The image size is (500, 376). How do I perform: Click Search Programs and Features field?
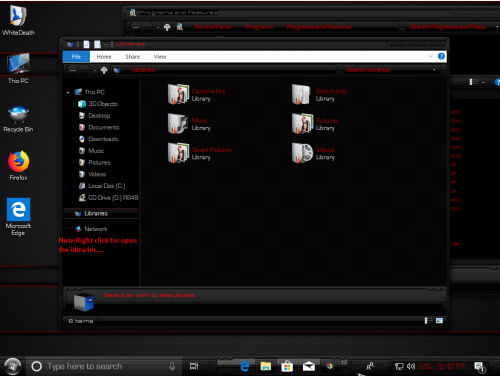[x=448, y=27]
